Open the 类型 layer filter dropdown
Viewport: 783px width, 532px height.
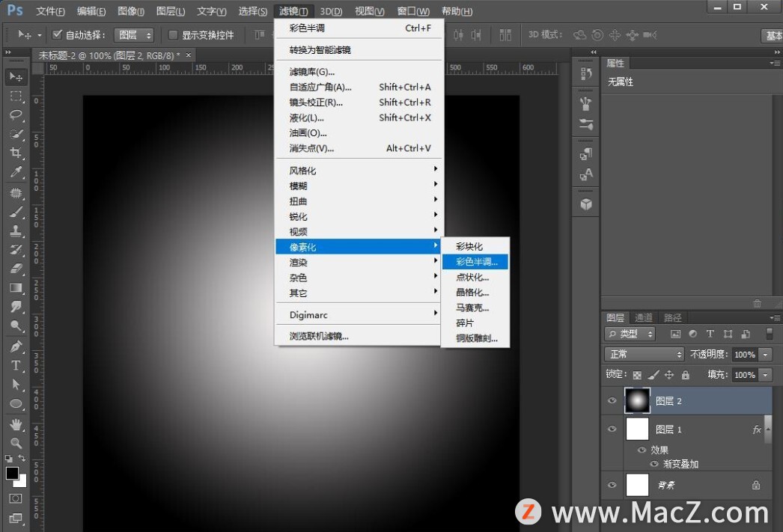click(630, 334)
